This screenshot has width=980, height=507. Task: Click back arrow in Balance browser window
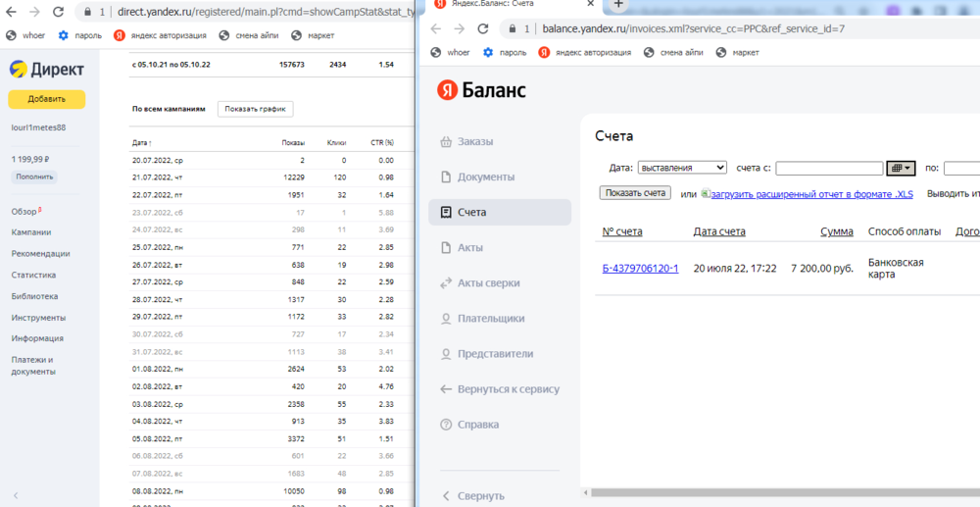coord(436,28)
